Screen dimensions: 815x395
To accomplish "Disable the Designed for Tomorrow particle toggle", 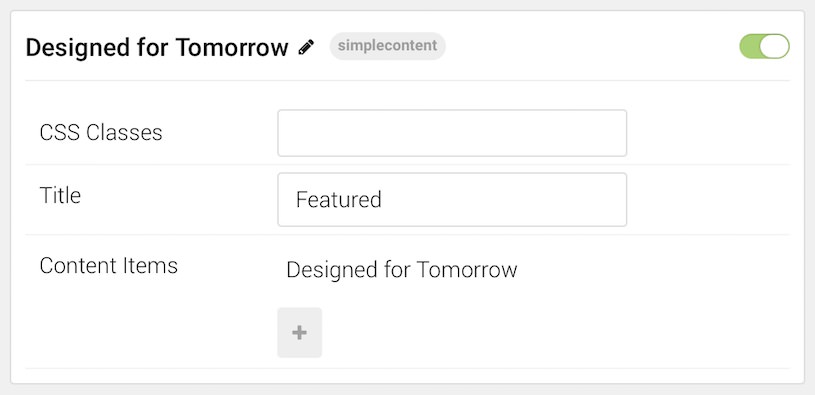I will coord(764,46).
